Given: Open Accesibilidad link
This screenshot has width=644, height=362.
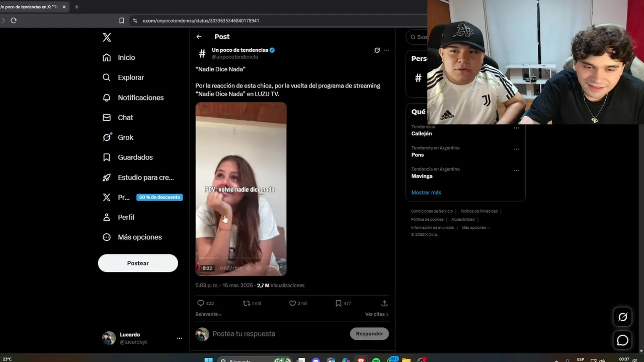Looking at the screenshot, I should point(463,219).
